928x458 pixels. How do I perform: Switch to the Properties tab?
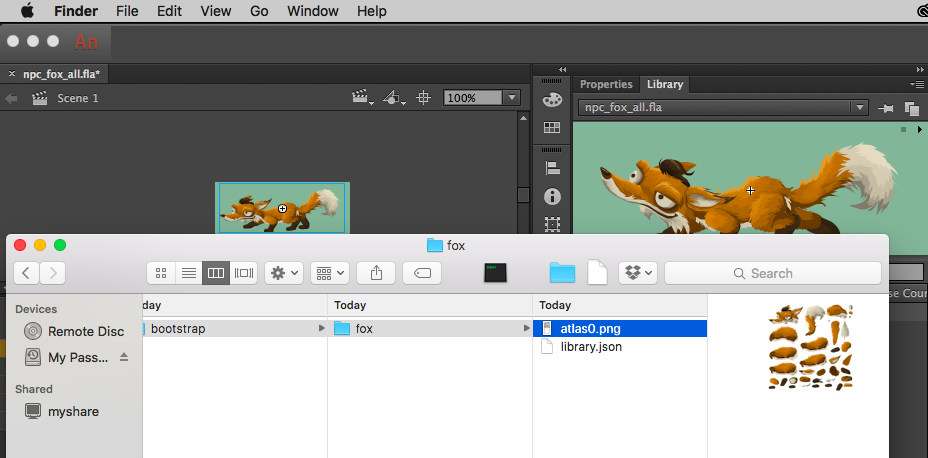[606, 85]
